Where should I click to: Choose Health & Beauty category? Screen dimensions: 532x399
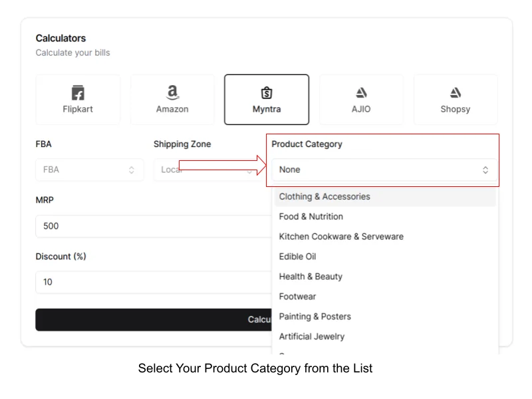[x=385, y=277]
